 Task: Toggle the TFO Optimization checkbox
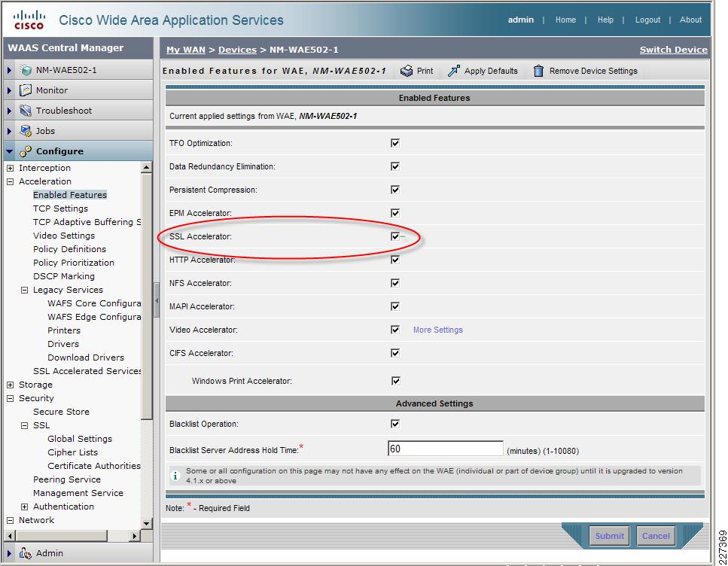(x=395, y=143)
